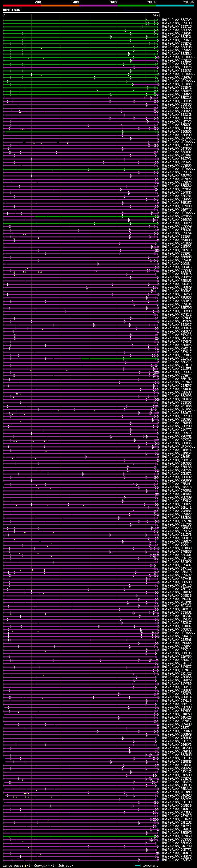Open hit UniRef100_C7QUR1
Screen dimensions: 197x868
coord(177,491)
